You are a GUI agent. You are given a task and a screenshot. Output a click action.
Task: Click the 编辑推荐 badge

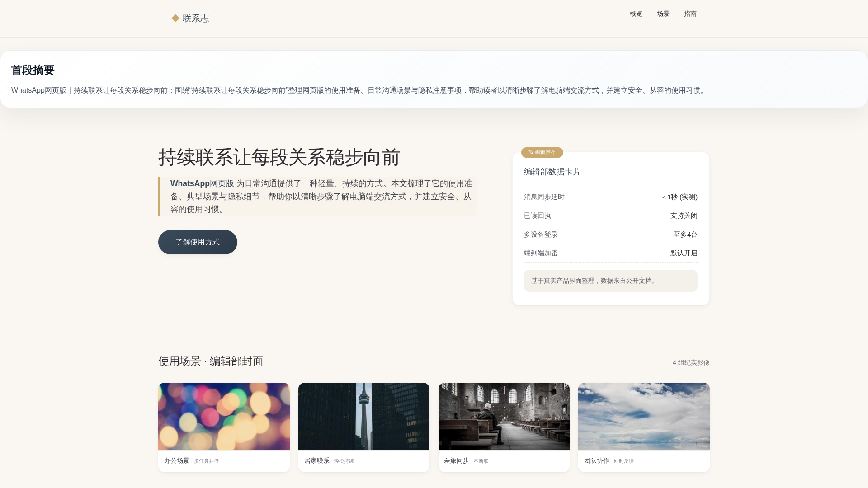point(542,152)
